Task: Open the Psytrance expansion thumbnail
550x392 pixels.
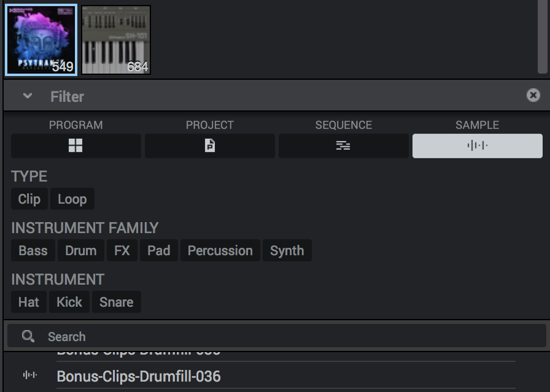Action: [x=42, y=40]
